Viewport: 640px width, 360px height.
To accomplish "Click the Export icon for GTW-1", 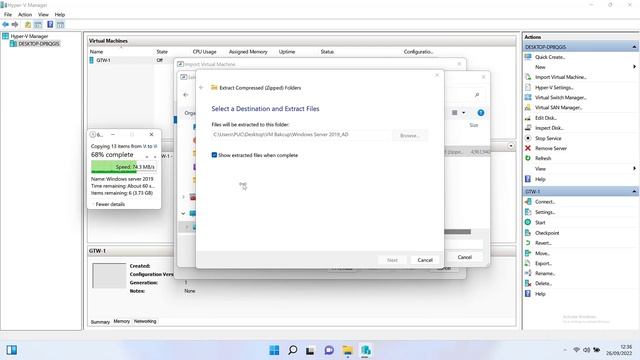I will pos(528,263).
